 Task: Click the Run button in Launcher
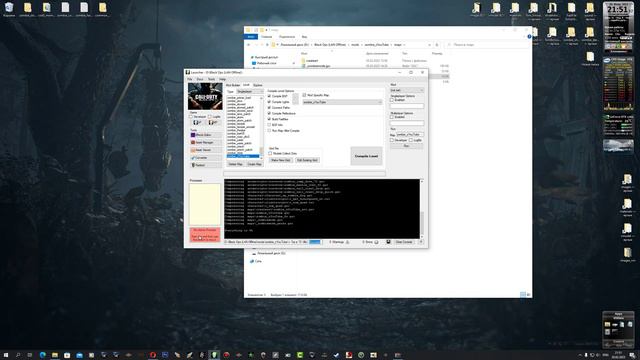click(407, 146)
